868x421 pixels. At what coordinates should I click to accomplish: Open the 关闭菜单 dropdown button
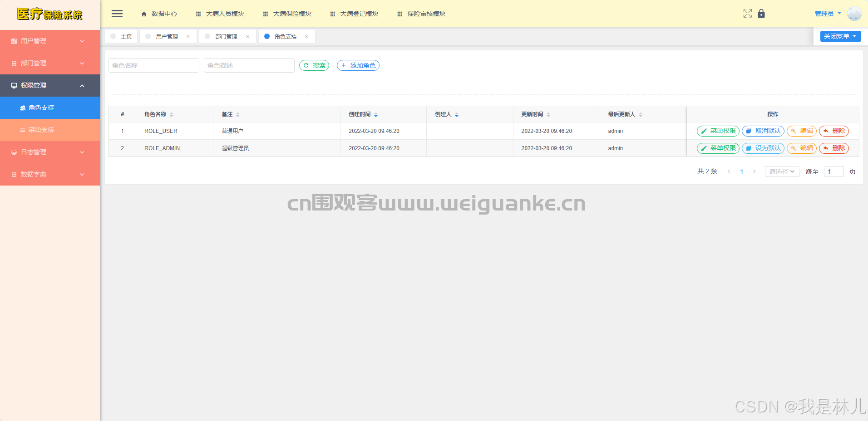tap(840, 36)
